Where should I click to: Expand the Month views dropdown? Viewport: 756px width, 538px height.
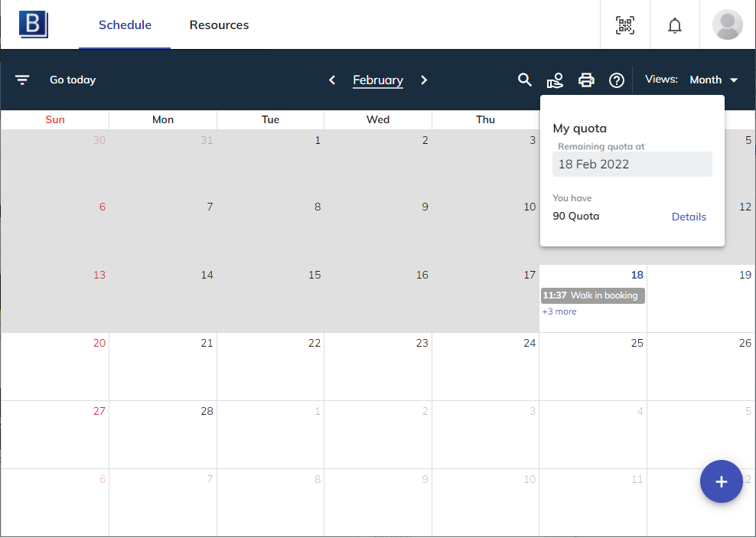click(713, 80)
